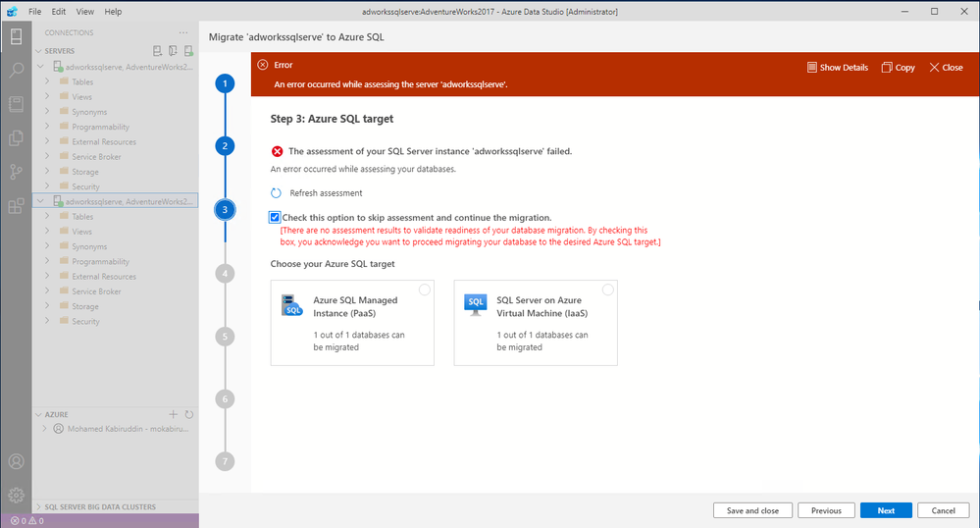Image resolution: width=980 pixels, height=528 pixels.
Task: Close the error banner
Action: tap(946, 68)
